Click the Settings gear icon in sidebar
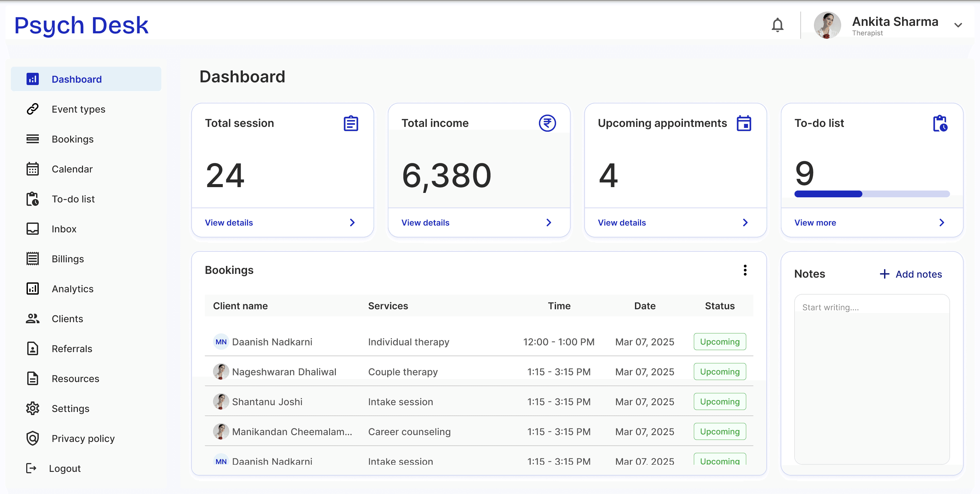Screen dimensions: 980x494 point(33,408)
